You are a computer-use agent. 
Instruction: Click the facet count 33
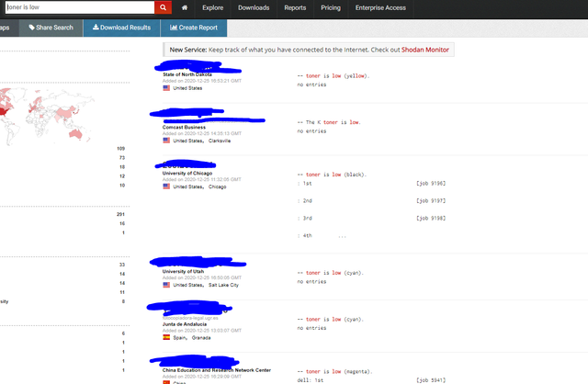tap(122, 265)
